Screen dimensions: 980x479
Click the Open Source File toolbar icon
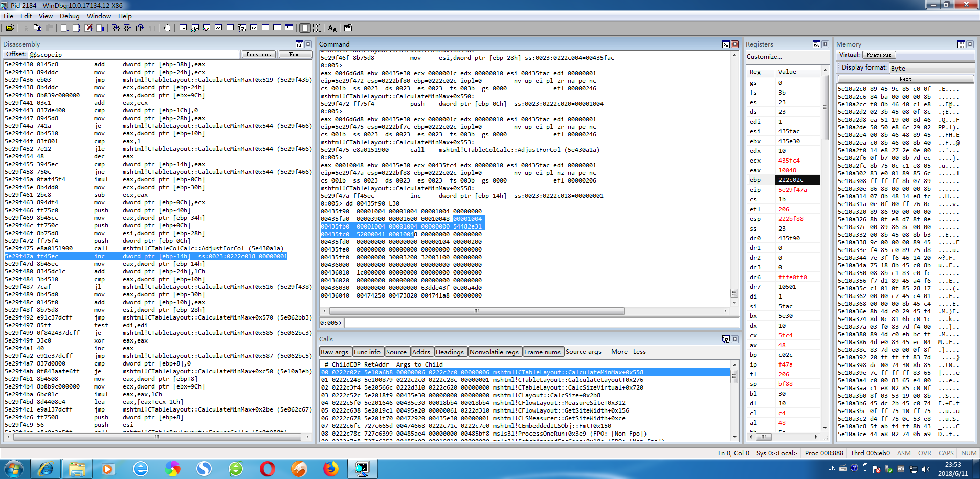(10, 28)
